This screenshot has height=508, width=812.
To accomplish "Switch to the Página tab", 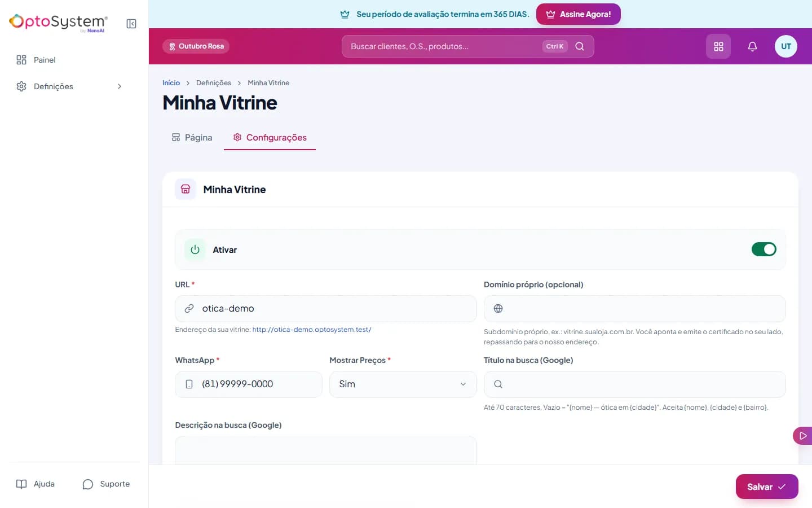I will [x=192, y=138].
